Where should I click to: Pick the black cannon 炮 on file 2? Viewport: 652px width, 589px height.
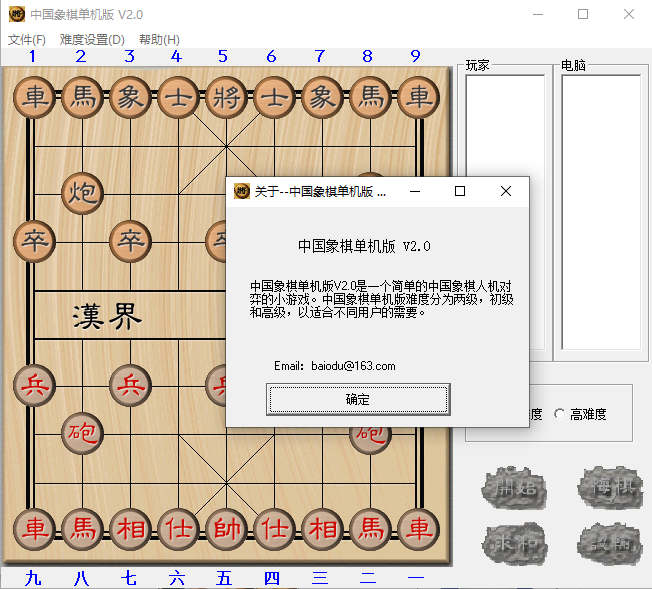82,192
